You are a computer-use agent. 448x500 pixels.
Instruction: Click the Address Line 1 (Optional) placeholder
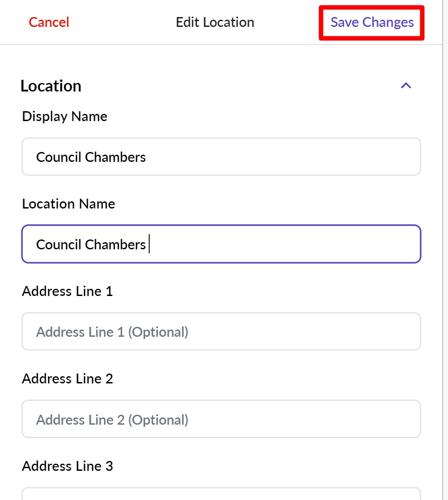click(x=112, y=332)
